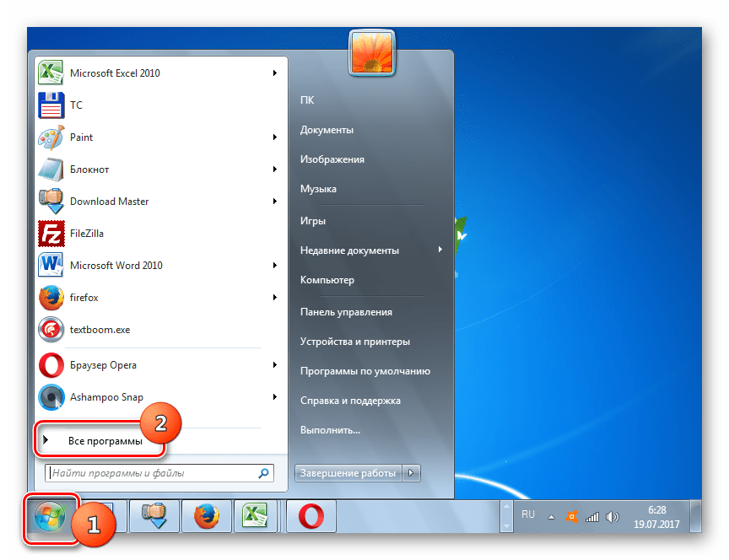
Task: Open Игры from the Start menu
Action: (312, 221)
